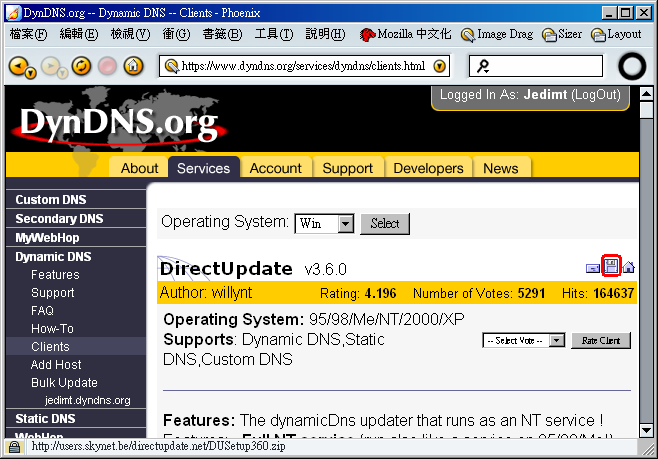Image resolution: width=658 pixels, height=459 pixels.
Task: Click the DirectUpdate download floppy icon
Action: [x=611, y=266]
